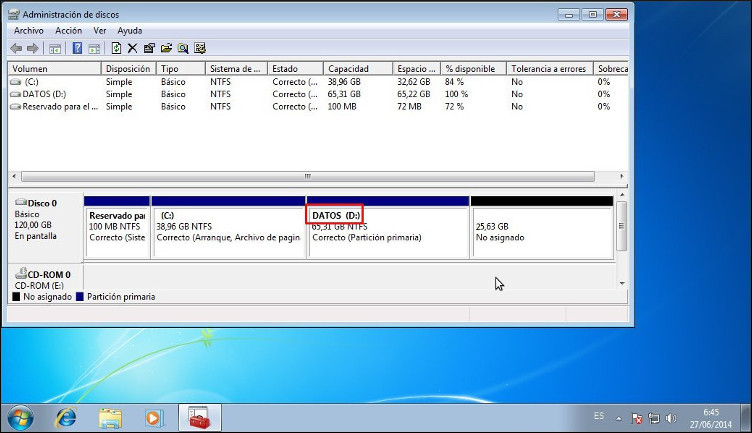Viewport: 752px width, 433px height.
Task: Open Windows Media Player from the taskbar
Action: pyautogui.click(x=154, y=418)
